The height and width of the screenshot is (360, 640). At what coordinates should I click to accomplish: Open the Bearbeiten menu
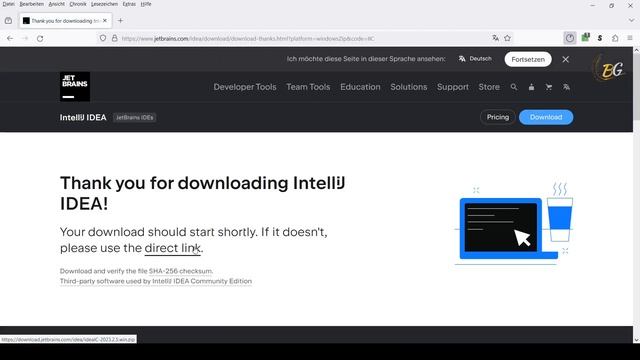pyautogui.click(x=31, y=4)
